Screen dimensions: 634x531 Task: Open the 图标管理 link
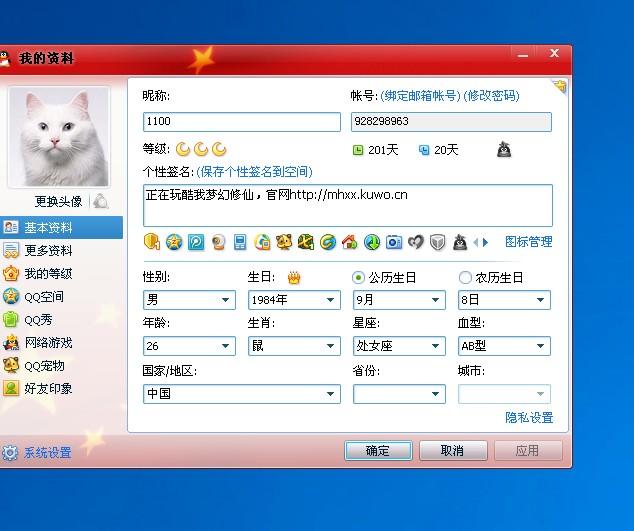529,242
